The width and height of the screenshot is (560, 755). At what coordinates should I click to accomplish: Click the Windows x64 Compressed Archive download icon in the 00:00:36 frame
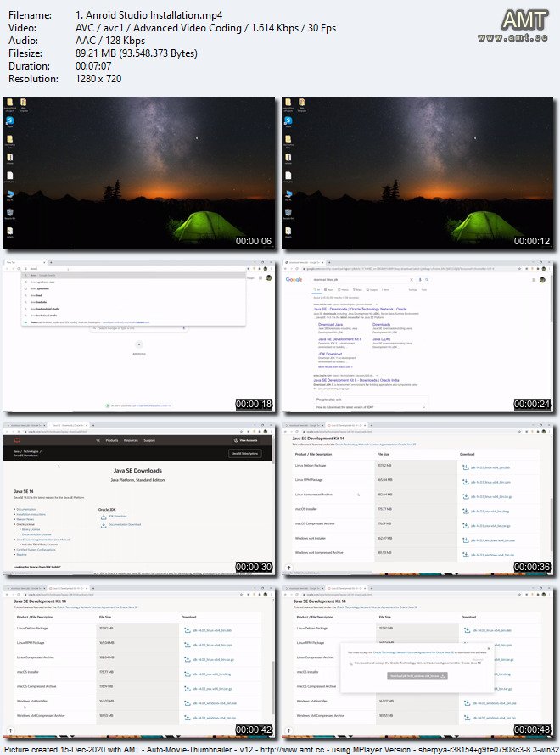click(466, 555)
